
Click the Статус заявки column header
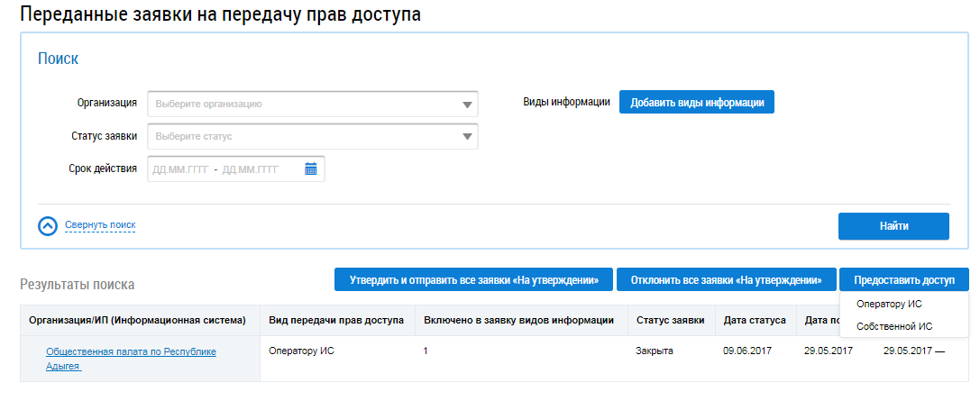670,320
